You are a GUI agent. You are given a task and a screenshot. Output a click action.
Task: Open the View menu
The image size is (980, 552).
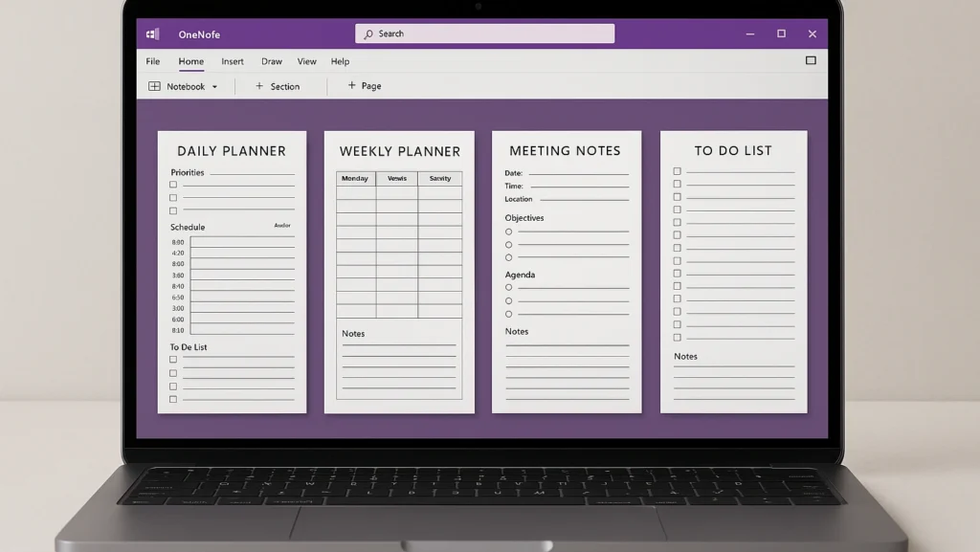[306, 61]
